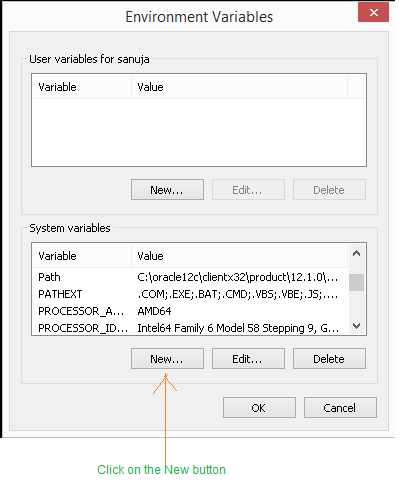Click Variable column header in user variables
The height and width of the screenshot is (490, 400).
(82, 87)
